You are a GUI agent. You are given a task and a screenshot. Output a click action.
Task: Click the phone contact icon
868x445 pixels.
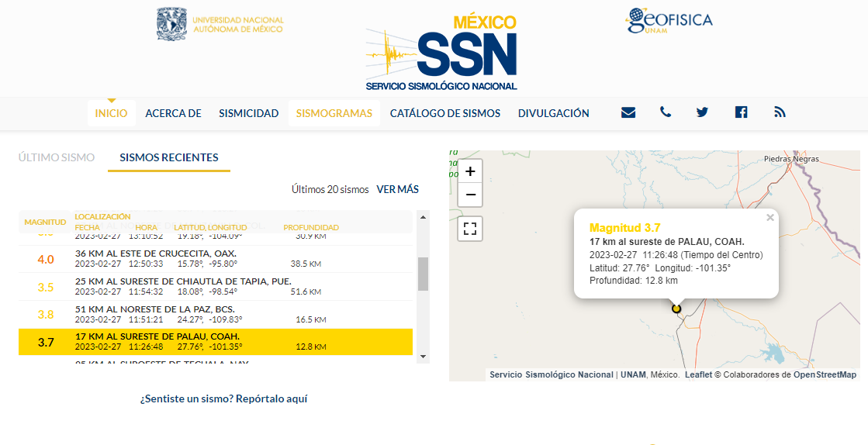coord(666,112)
